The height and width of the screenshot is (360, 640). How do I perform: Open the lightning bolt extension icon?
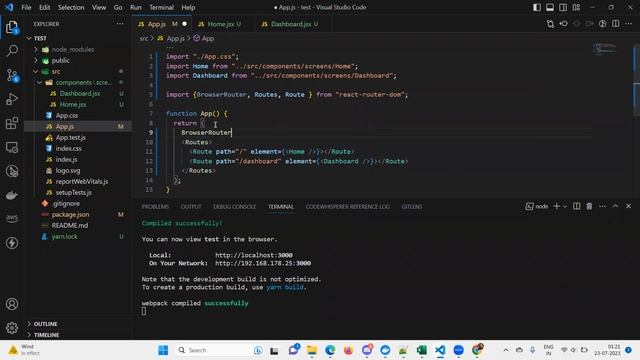[x=12, y=243]
